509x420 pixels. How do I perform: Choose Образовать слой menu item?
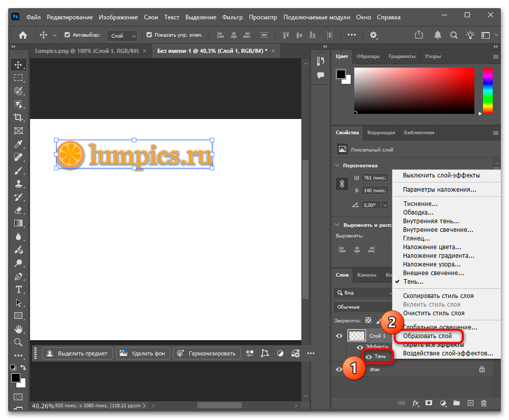(428, 336)
